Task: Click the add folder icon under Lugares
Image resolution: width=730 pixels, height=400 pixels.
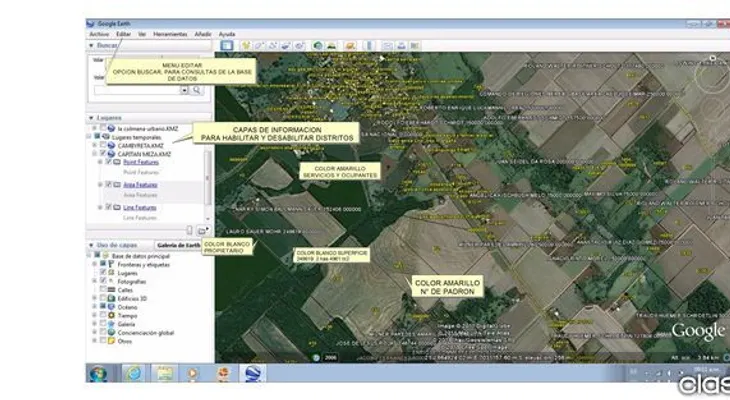Action: pyautogui.click(x=202, y=231)
